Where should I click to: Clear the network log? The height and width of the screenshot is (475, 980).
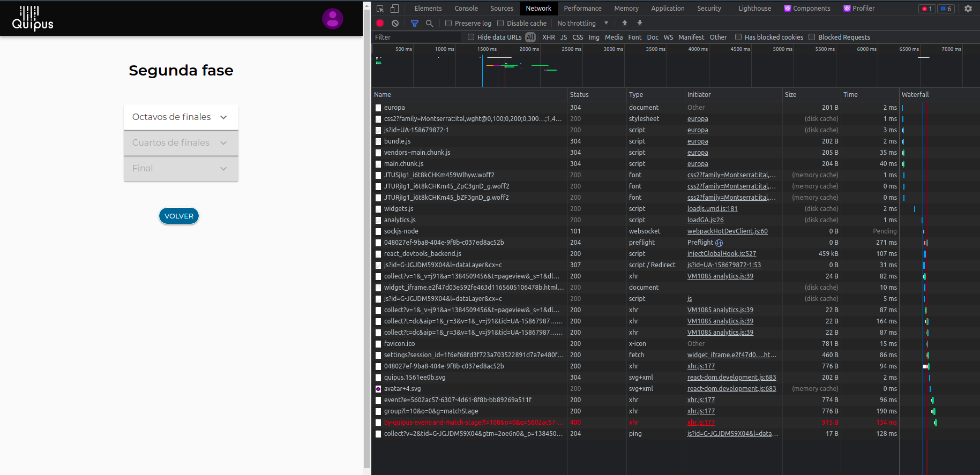pos(395,23)
